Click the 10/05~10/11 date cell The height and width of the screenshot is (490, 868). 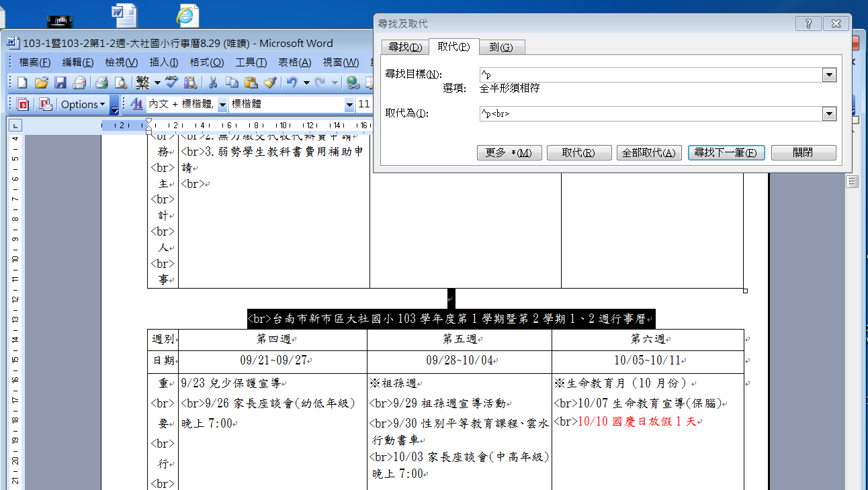coord(648,361)
